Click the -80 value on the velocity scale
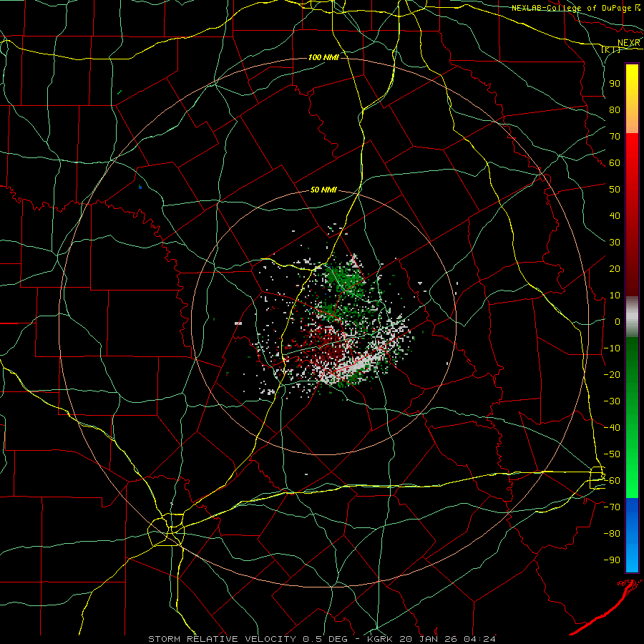The height and width of the screenshot is (644, 644). click(612, 534)
